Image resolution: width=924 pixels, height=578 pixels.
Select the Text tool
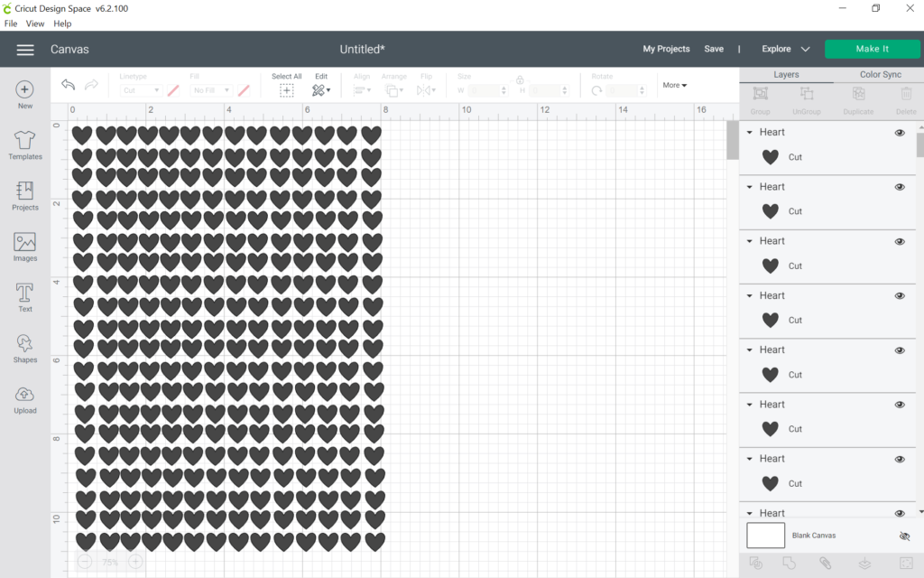(25, 294)
